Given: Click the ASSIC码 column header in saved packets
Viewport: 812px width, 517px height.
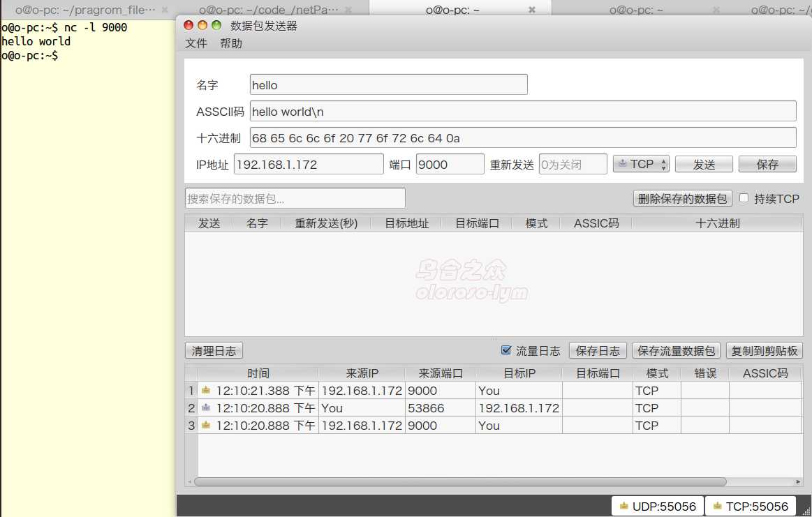Looking at the screenshot, I should point(596,223).
